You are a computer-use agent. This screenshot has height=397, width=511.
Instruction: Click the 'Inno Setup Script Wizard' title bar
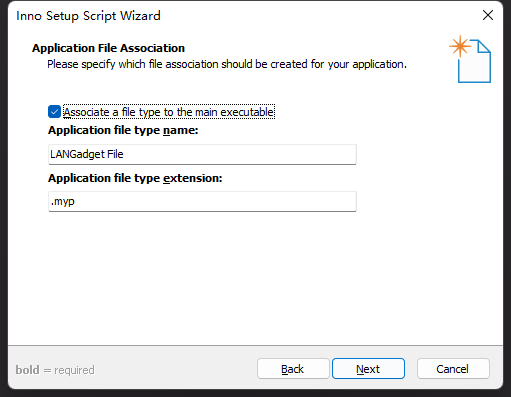(88, 16)
